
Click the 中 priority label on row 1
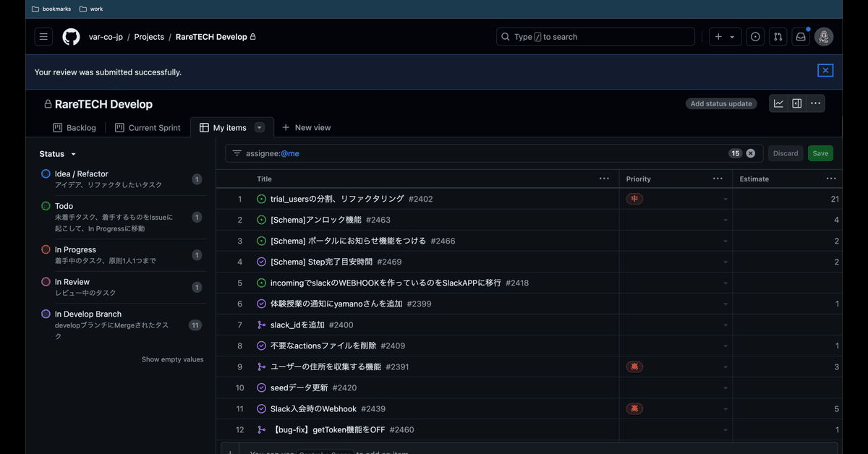pyautogui.click(x=634, y=199)
